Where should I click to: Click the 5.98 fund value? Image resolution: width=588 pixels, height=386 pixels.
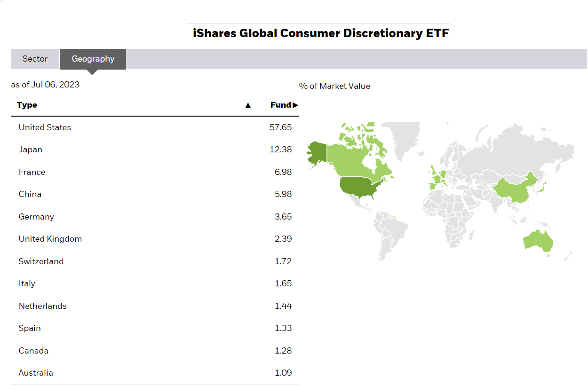(283, 194)
